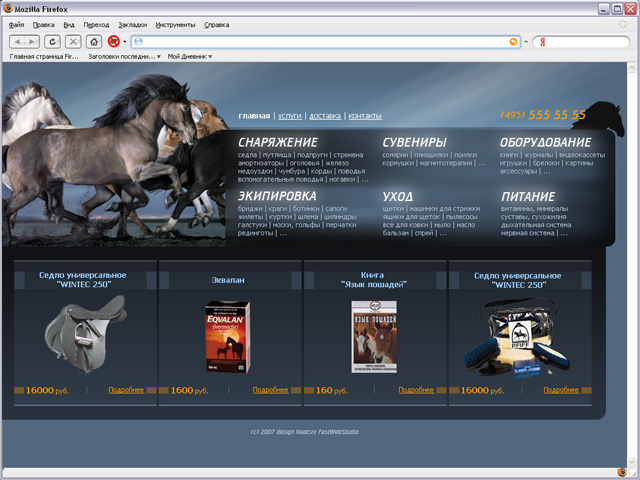This screenshot has width=640, height=480.
Task: Click магнитотерапия under СУВЕНИРЫ
Action: click(446, 163)
